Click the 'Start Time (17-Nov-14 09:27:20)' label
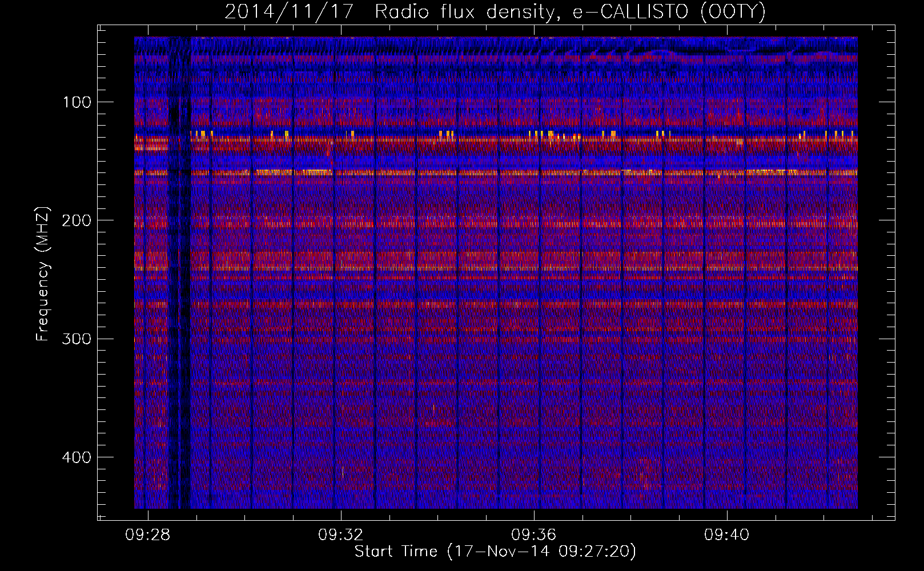 coord(495,552)
